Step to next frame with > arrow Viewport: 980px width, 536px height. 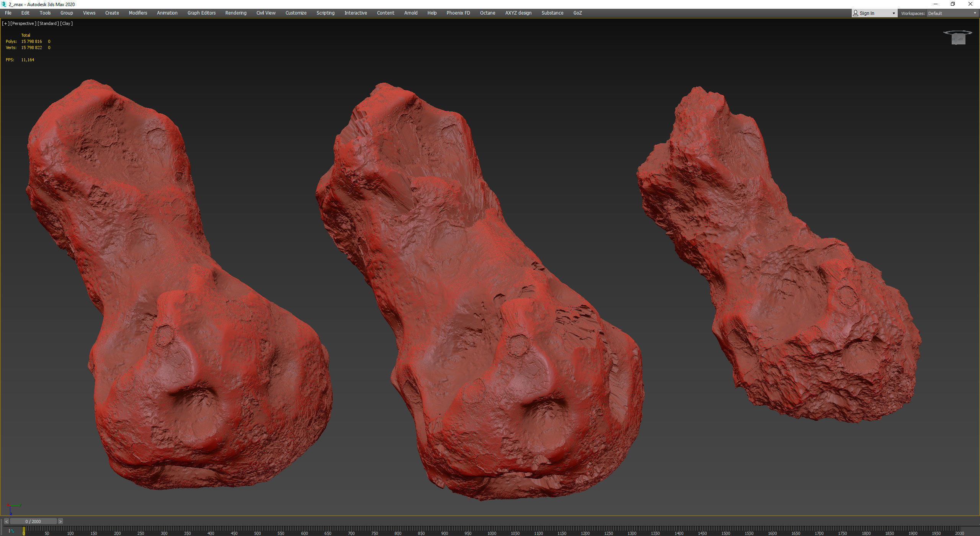60,521
